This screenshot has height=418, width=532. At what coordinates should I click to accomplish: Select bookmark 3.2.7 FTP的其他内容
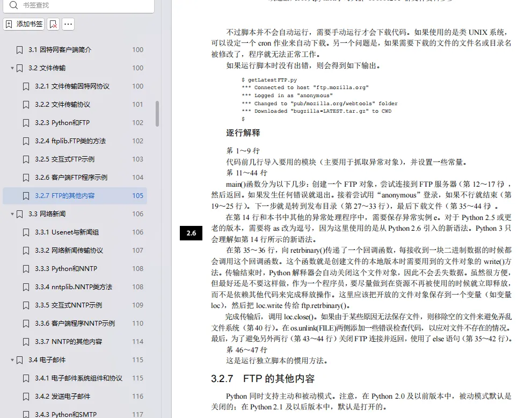pyautogui.click(x=75, y=196)
